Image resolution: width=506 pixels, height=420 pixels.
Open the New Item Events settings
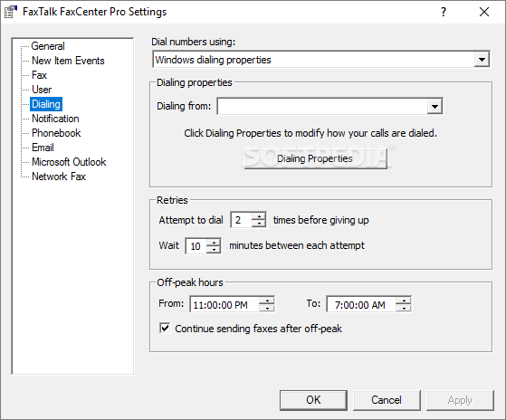click(x=68, y=61)
